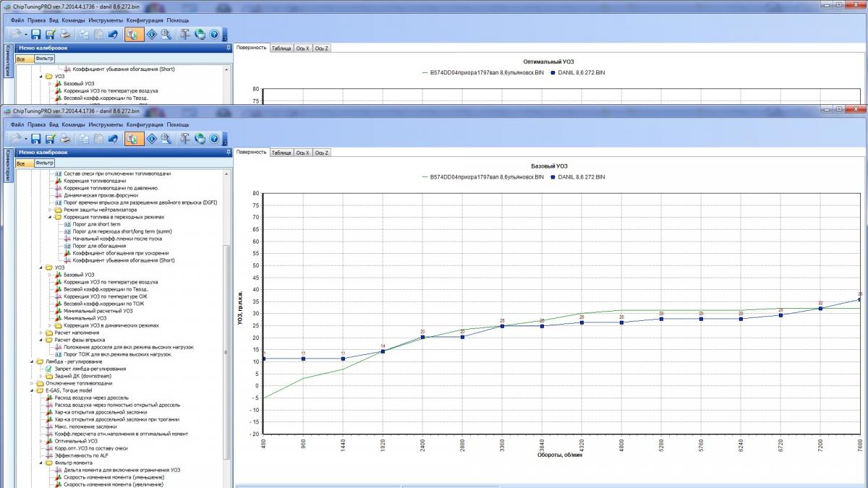Click the globe network icon in the front toolbar
The width and height of the screenshot is (868, 488).
[x=200, y=138]
